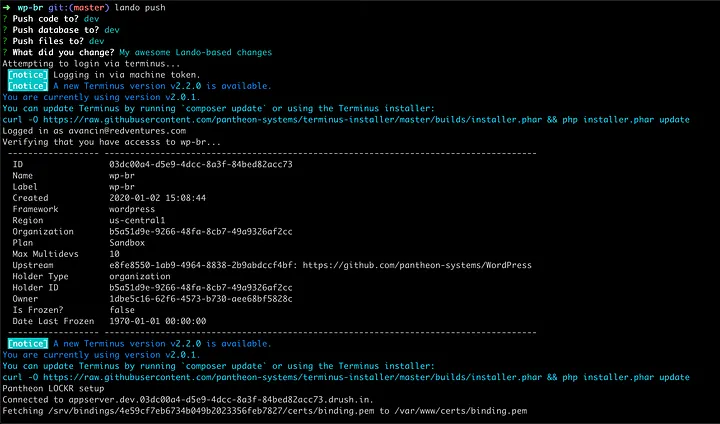
Task: Click the Created timestamp 2020-01-02 15:08:44
Action: (157, 198)
